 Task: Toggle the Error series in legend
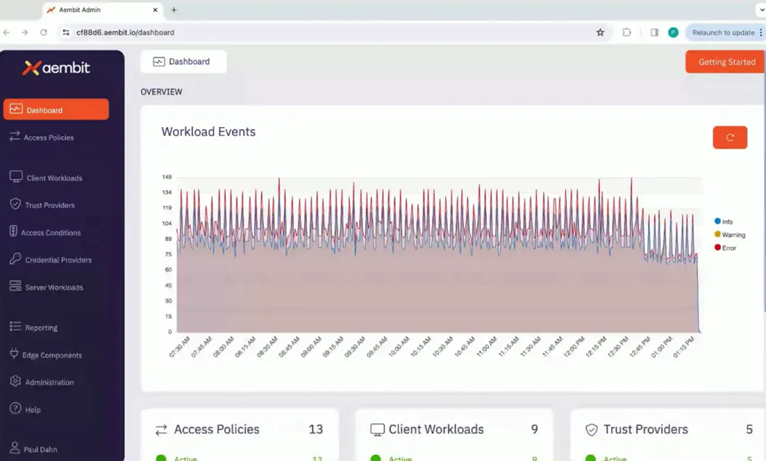pos(725,248)
